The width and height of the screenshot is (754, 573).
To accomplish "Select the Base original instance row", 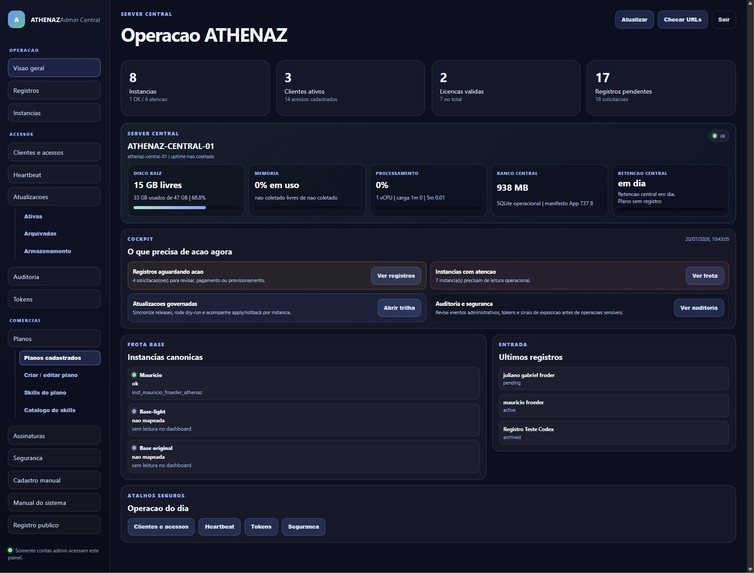I will (303, 457).
